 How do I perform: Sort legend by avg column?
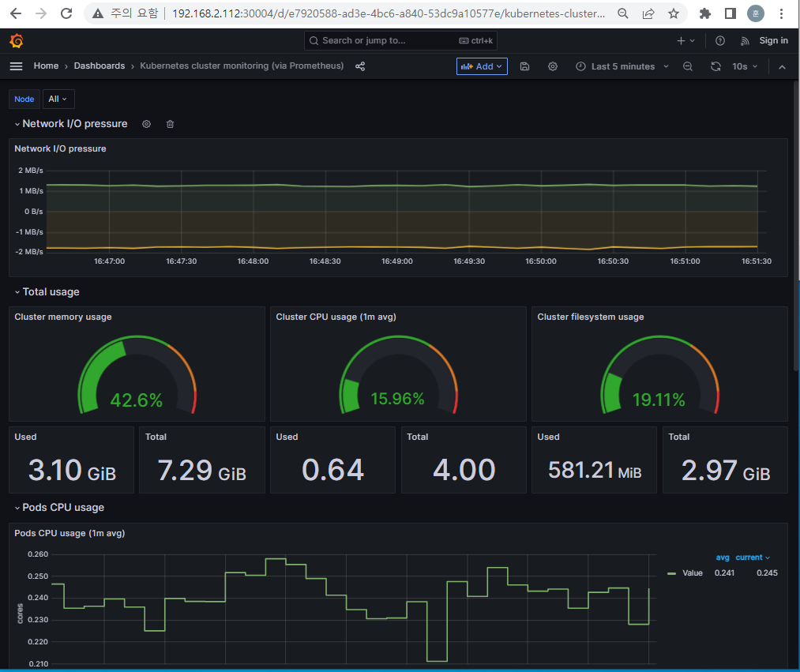(x=723, y=557)
